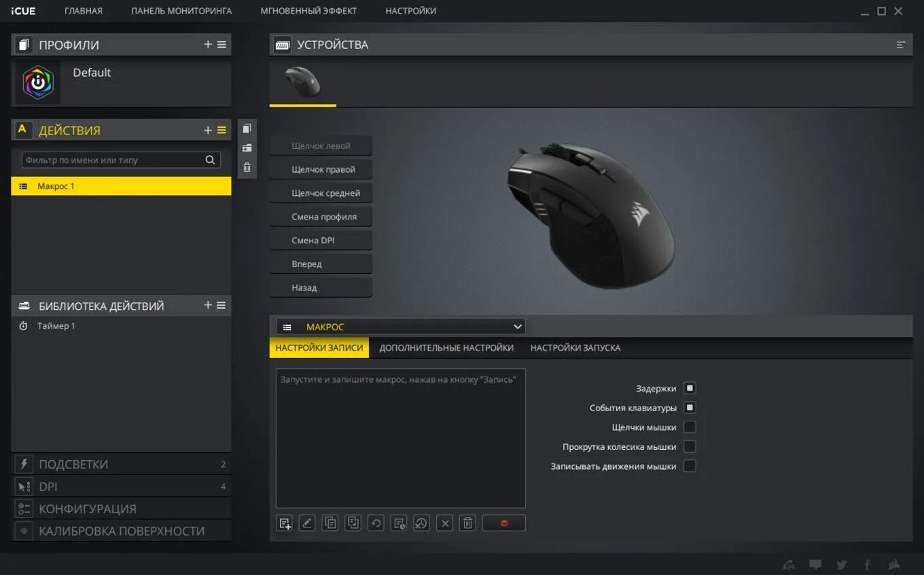This screenshot has width=924, height=575.
Task: Expand the КОНФИГУРАЦИЯ section
Action: click(121, 508)
